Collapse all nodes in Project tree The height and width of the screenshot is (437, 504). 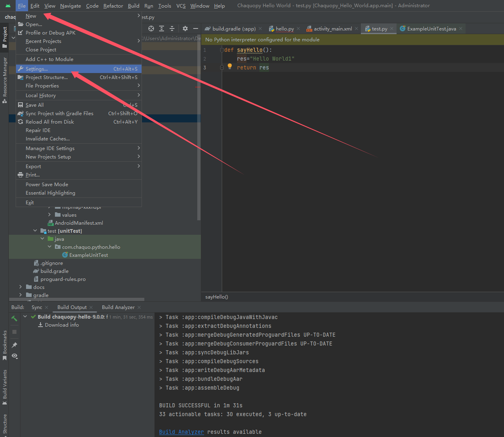(171, 28)
